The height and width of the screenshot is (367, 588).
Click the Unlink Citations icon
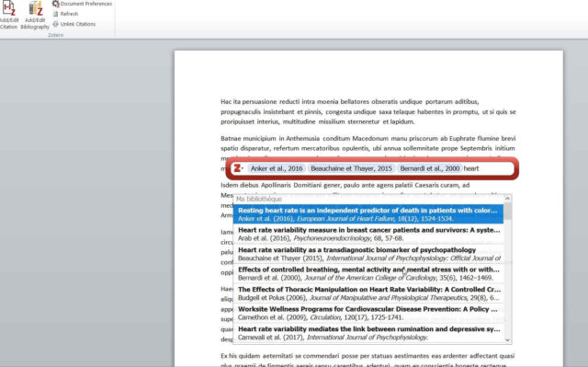[x=56, y=24]
